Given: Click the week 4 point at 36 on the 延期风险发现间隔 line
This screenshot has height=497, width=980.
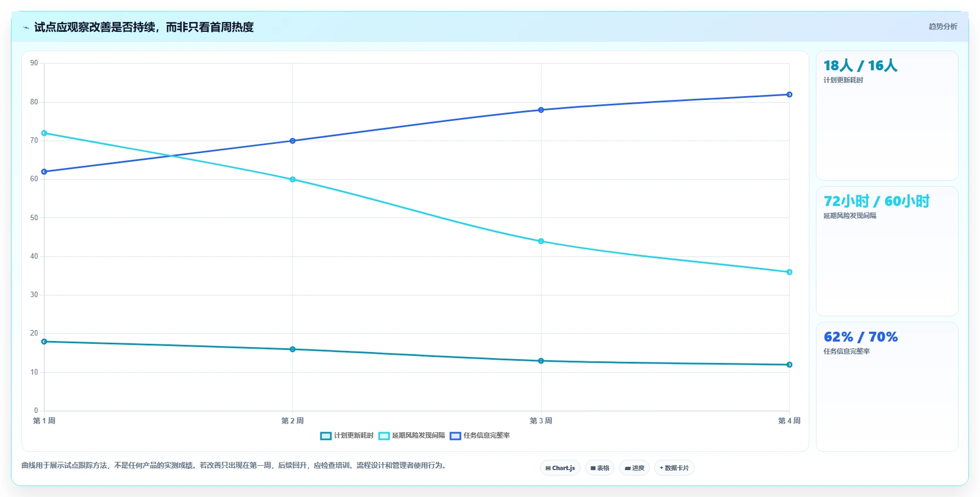Looking at the screenshot, I should click(790, 272).
